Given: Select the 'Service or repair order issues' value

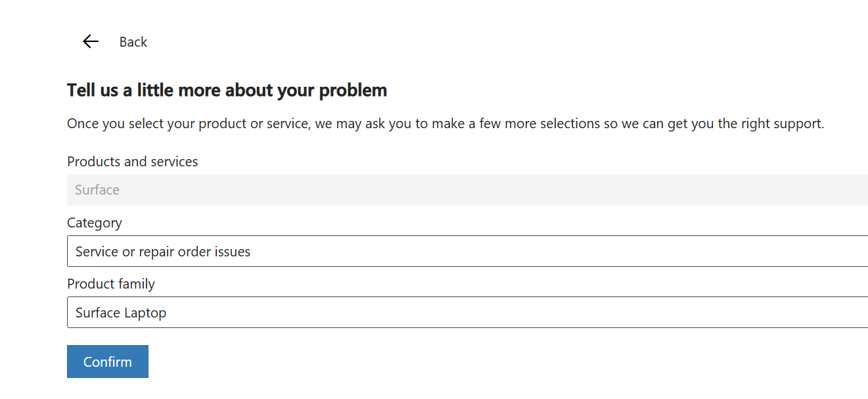Looking at the screenshot, I should pos(163,252).
